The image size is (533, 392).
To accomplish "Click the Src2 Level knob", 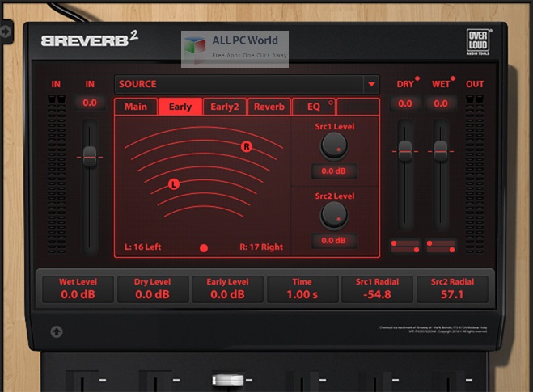I will (334, 215).
